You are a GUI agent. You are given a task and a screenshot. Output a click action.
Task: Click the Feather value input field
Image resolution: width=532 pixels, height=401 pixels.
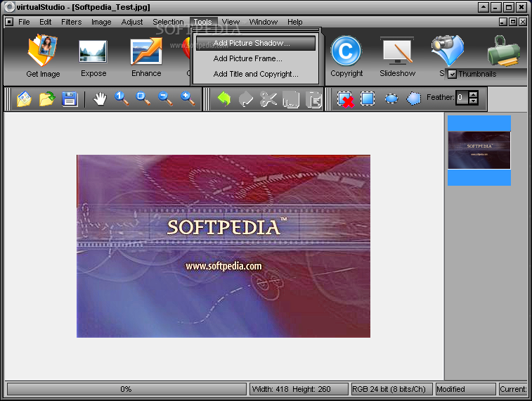[462, 98]
